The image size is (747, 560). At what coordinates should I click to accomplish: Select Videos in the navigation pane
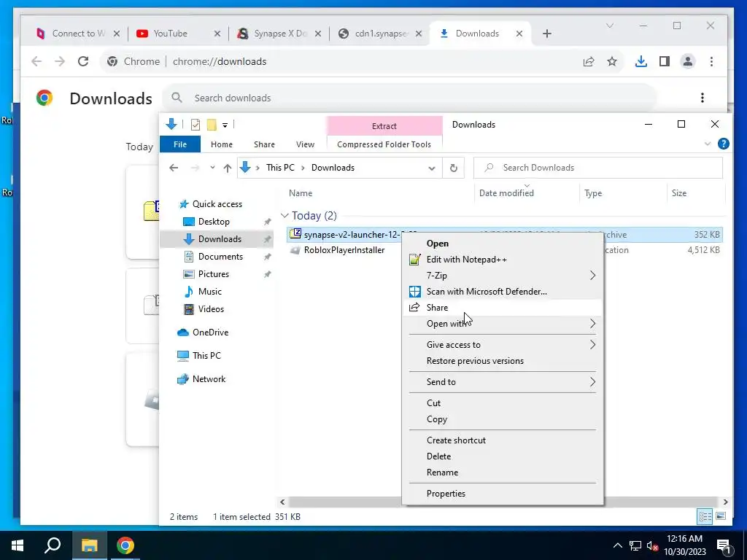coord(211,309)
